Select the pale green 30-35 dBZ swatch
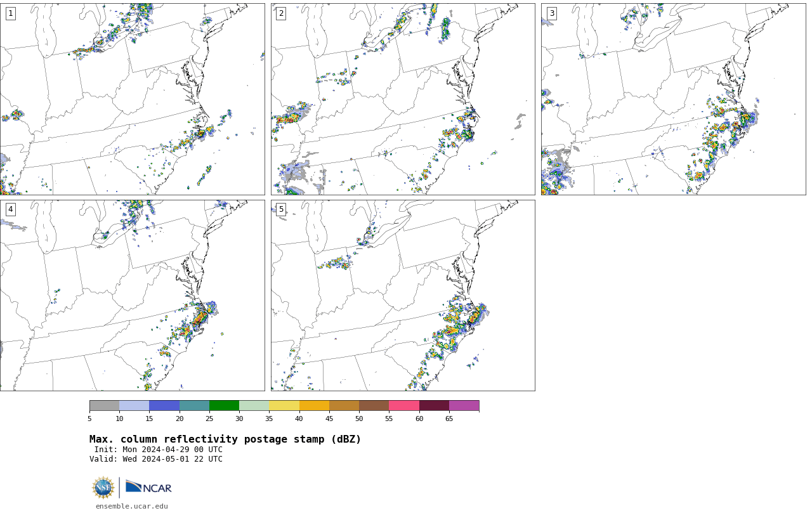This screenshot has width=812, height=513. (254, 406)
